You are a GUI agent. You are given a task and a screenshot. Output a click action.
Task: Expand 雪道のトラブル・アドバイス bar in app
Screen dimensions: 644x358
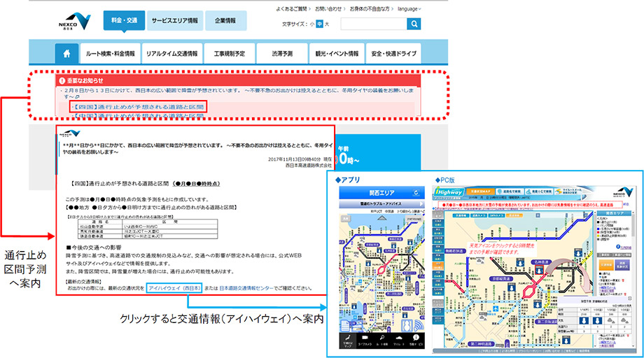(x=381, y=203)
